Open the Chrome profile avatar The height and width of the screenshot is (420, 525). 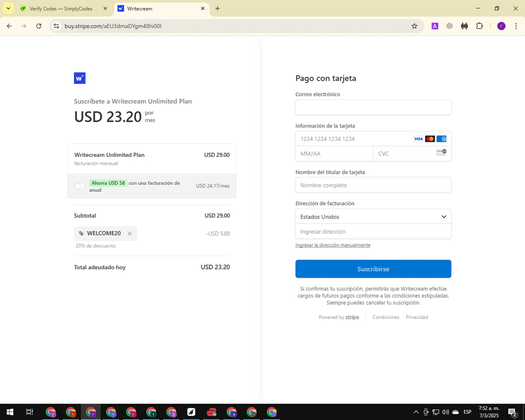pos(501,26)
